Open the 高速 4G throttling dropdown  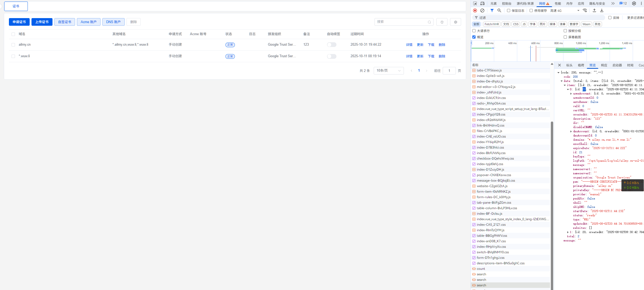[565, 10]
